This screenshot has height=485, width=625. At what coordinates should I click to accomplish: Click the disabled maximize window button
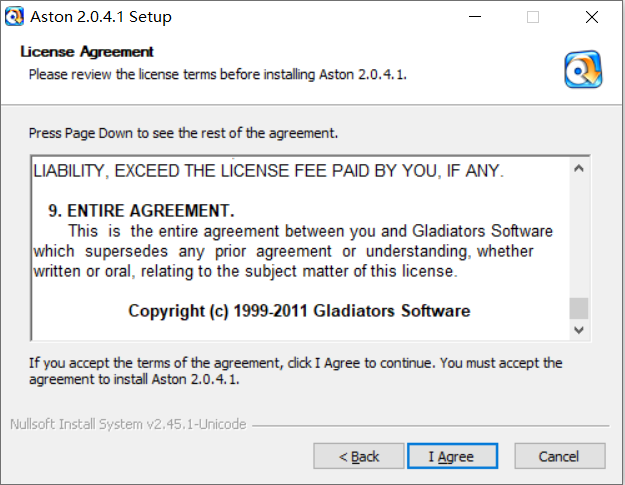tap(533, 17)
